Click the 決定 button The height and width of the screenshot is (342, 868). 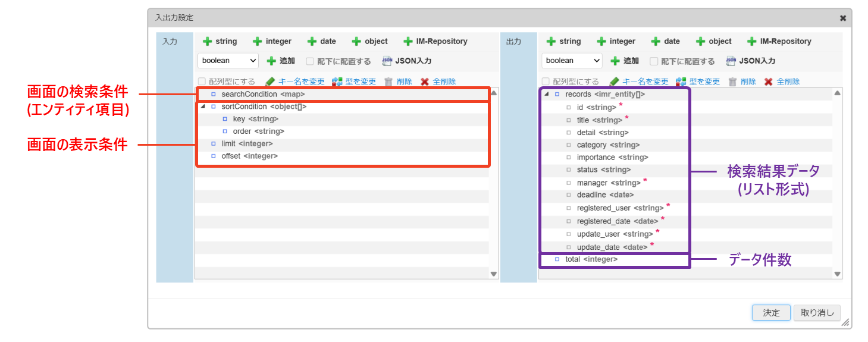click(x=771, y=313)
